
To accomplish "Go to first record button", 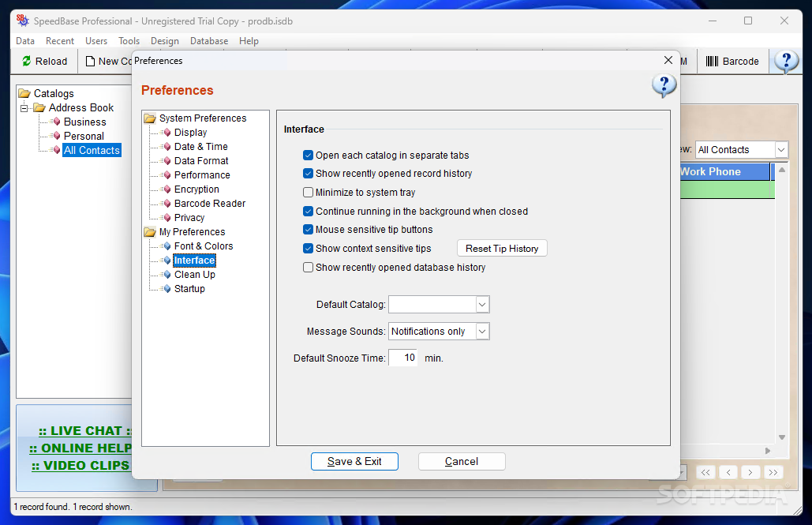I will pos(705,473).
